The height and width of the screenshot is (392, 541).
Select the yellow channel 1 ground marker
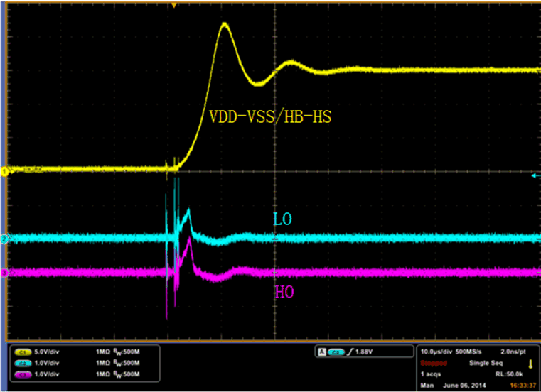click(4, 171)
